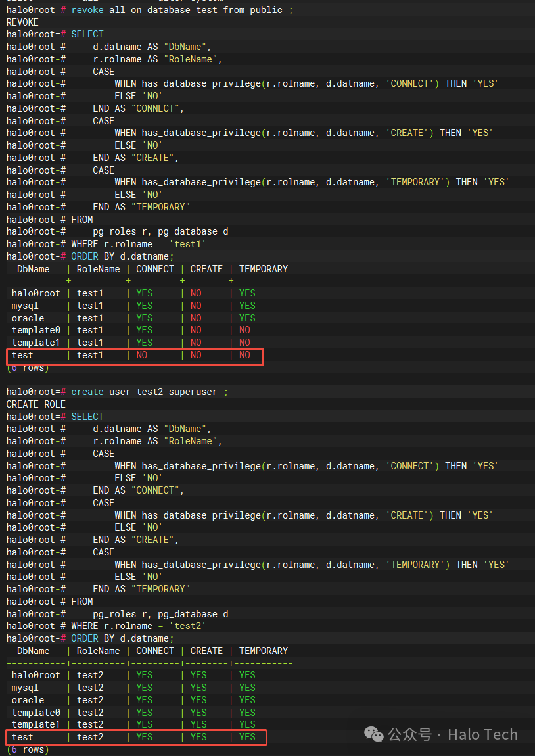535x756 pixels.
Task: Click oracle row in the test2 results
Action: 134,700
